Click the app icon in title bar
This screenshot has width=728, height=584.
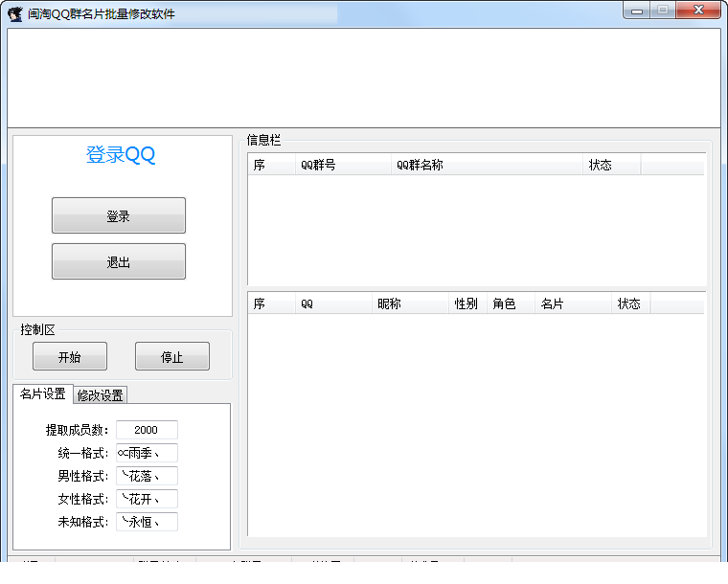point(15,14)
